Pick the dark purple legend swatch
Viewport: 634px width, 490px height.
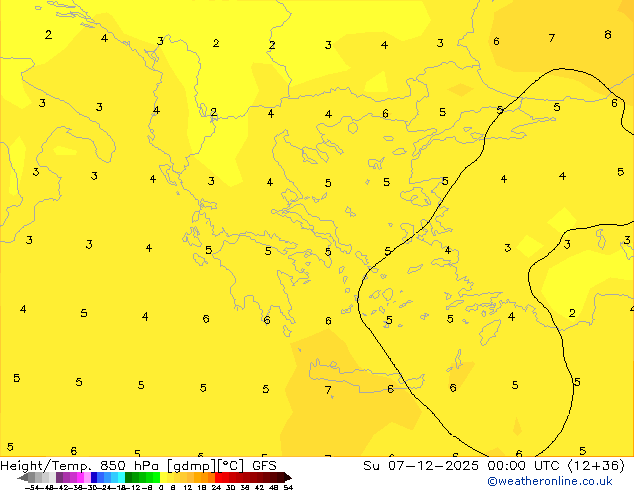tap(59, 478)
